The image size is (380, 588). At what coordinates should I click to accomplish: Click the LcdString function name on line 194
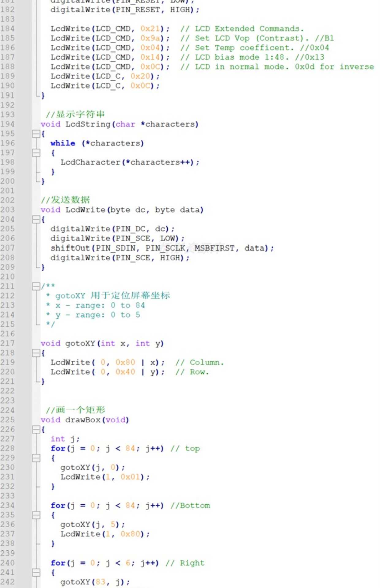(88, 124)
